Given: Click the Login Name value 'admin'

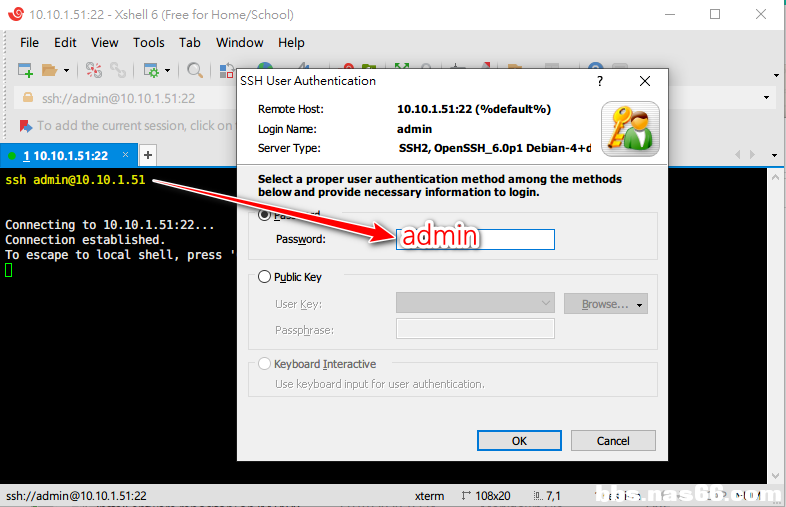Looking at the screenshot, I should 414,129.
